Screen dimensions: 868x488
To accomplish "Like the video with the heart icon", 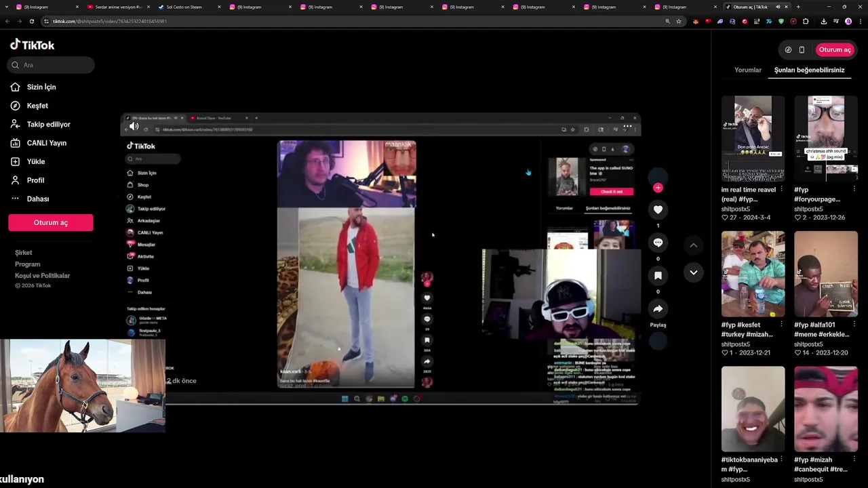I will tap(658, 209).
